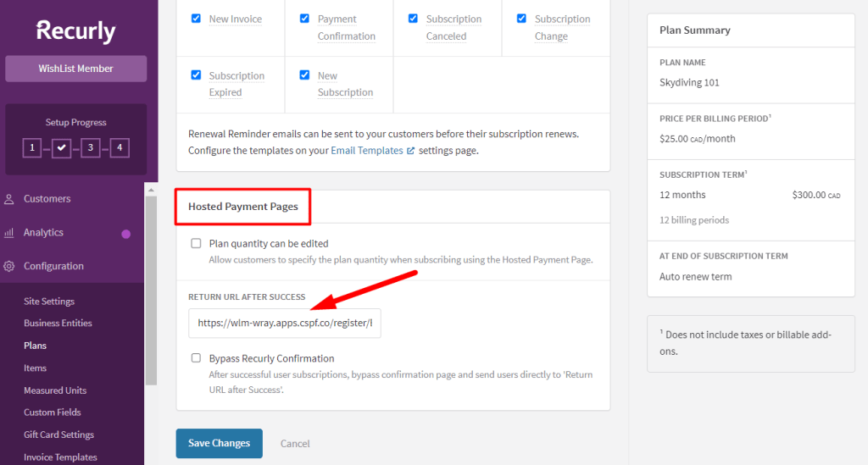868x465 pixels.
Task: Click the external link icon beside Email Templates
Action: click(x=411, y=151)
